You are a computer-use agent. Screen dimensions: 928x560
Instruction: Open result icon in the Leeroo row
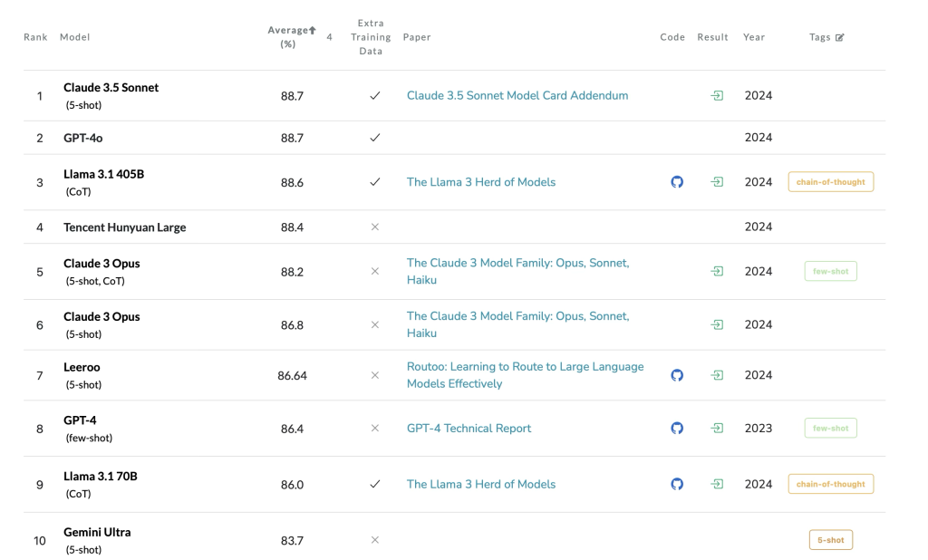pyautogui.click(x=717, y=375)
